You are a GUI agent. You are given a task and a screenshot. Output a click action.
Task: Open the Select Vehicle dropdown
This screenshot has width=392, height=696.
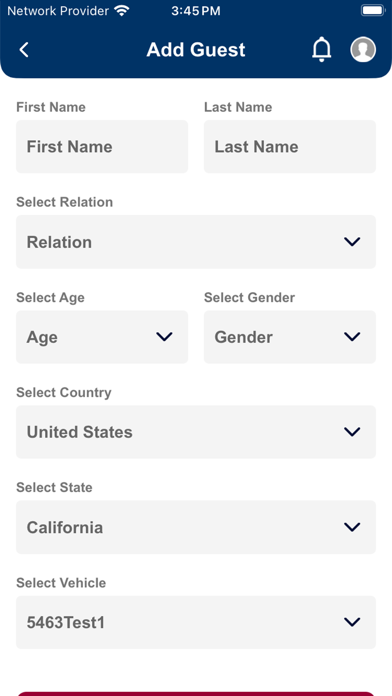(196, 622)
